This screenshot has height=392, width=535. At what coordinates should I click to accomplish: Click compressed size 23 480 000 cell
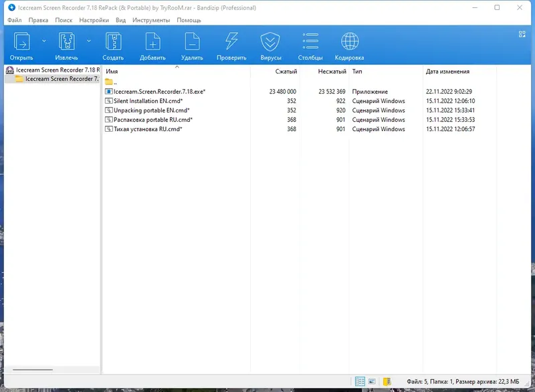pos(282,92)
